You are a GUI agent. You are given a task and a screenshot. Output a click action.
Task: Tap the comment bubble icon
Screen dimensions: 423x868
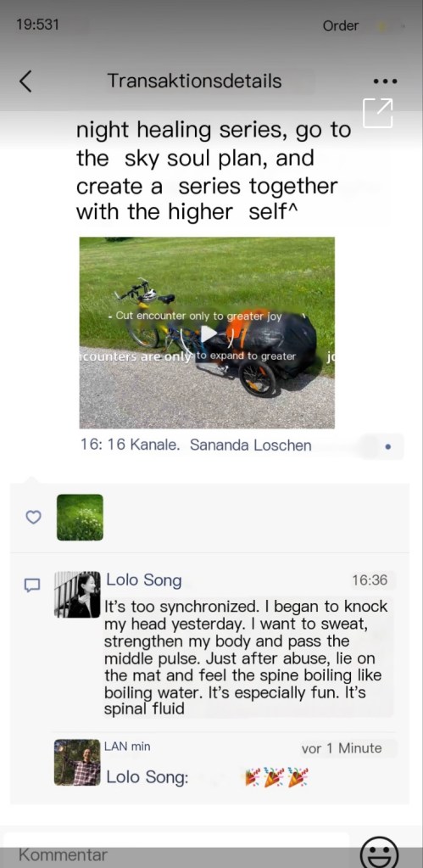point(32,585)
